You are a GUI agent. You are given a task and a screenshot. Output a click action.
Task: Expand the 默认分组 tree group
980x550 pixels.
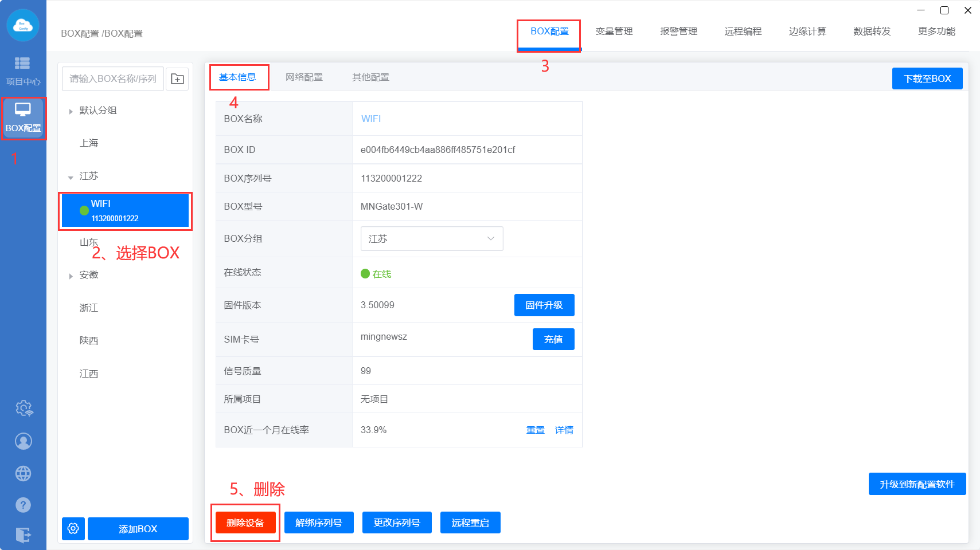71,111
